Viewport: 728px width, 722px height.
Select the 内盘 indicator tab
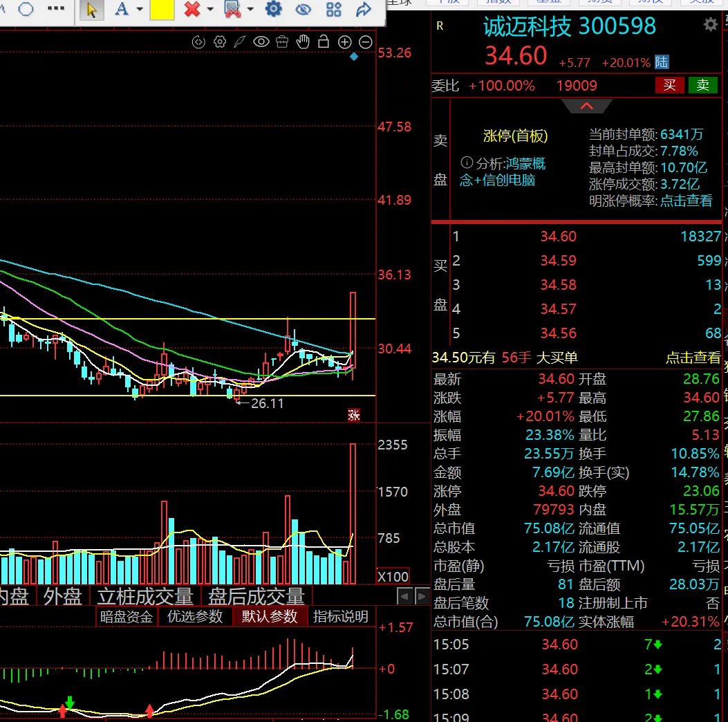pyautogui.click(x=14, y=596)
